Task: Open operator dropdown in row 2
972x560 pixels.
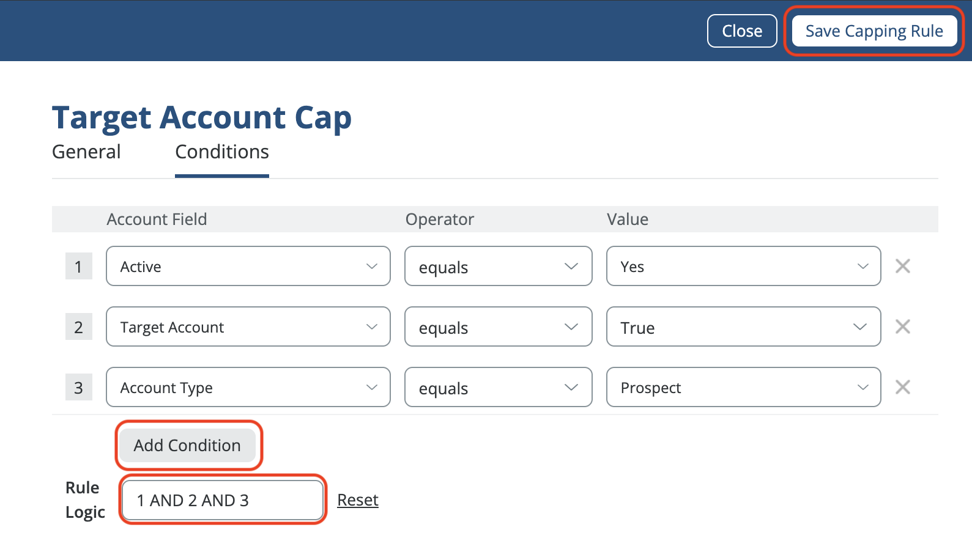Action: (498, 326)
